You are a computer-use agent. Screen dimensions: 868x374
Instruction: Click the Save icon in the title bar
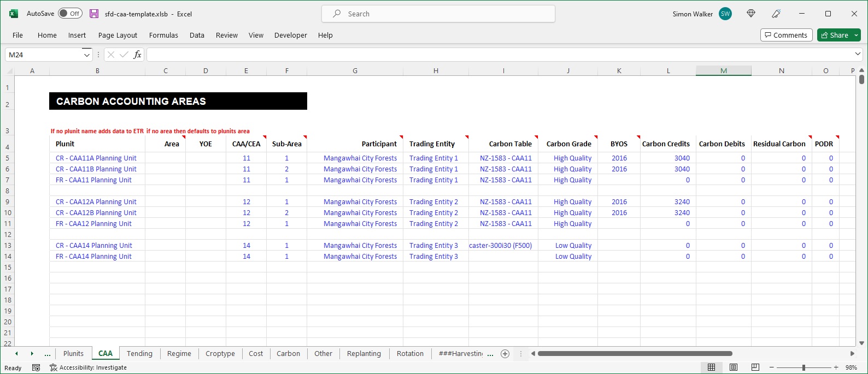pos(94,14)
